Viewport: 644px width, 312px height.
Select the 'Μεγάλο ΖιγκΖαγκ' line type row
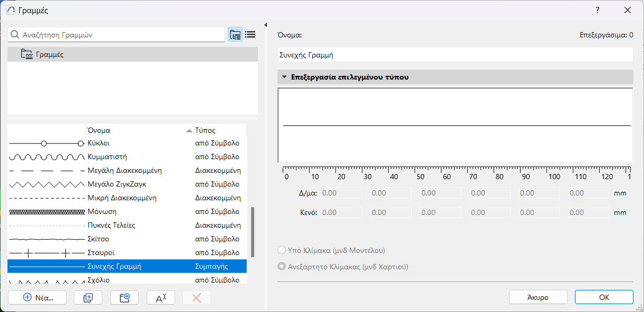127,184
